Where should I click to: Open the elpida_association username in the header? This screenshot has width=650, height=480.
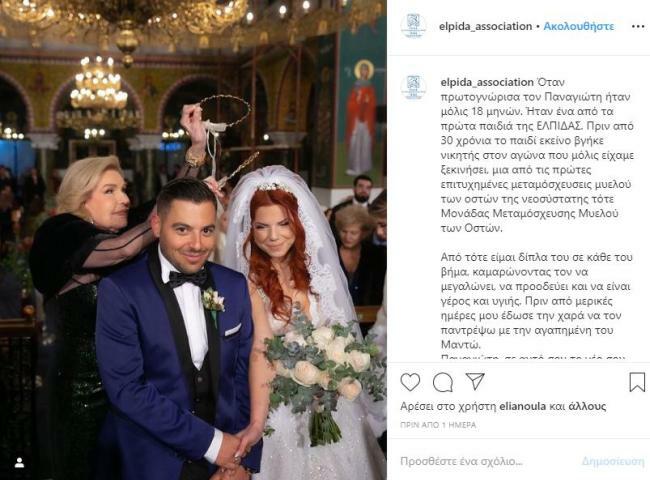click(485, 26)
